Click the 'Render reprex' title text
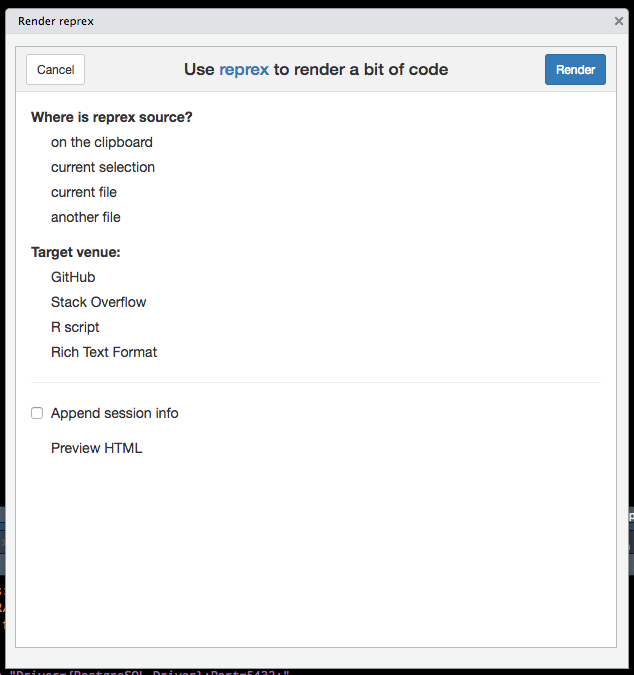 (56, 21)
